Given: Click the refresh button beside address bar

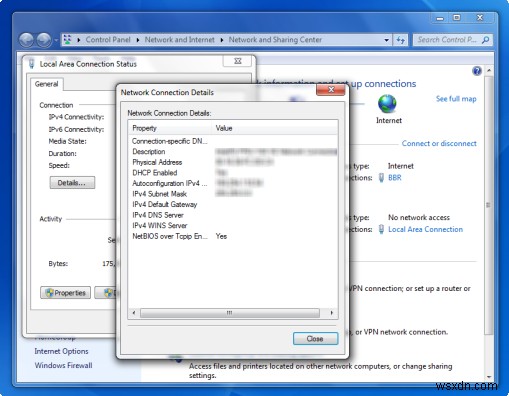Looking at the screenshot, I should coord(400,40).
